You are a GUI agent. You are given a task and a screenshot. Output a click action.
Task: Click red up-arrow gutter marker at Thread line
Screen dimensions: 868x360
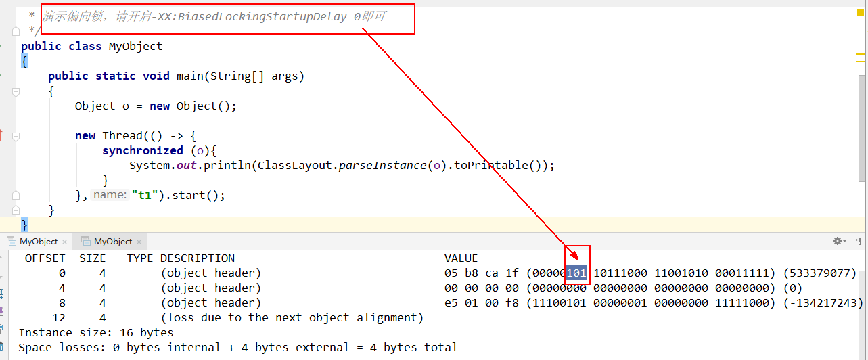pos(2,135)
